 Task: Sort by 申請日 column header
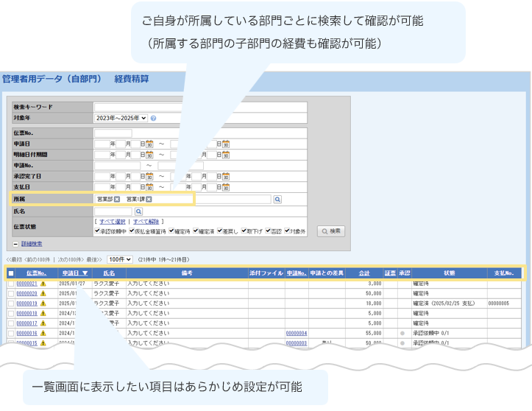pyautogui.click(x=74, y=273)
